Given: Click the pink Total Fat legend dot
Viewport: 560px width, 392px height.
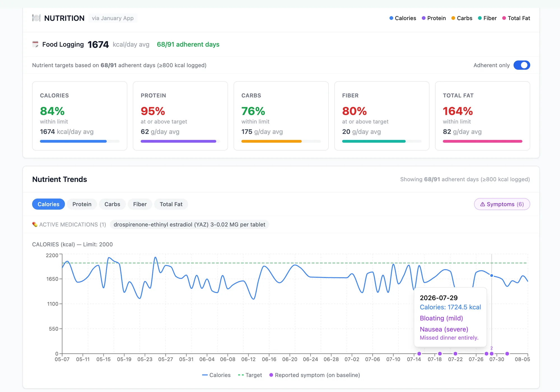Looking at the screenshot, I should (x=504, y=18).
